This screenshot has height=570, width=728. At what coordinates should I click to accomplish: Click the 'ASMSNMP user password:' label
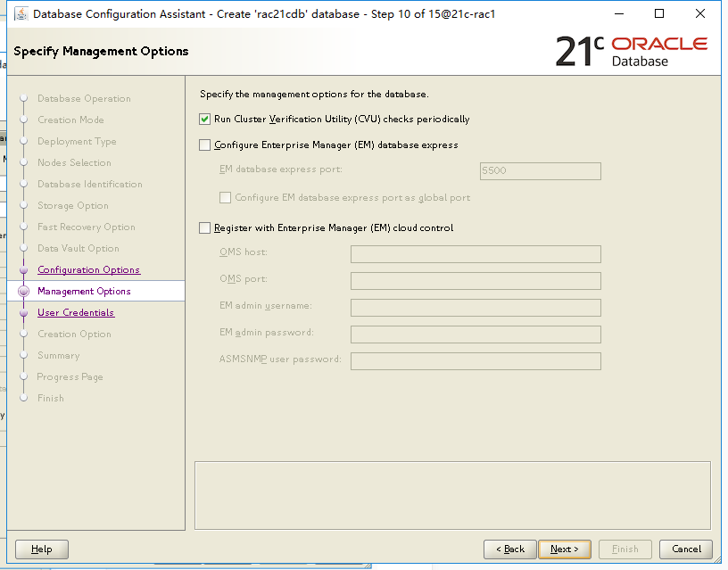280,359
